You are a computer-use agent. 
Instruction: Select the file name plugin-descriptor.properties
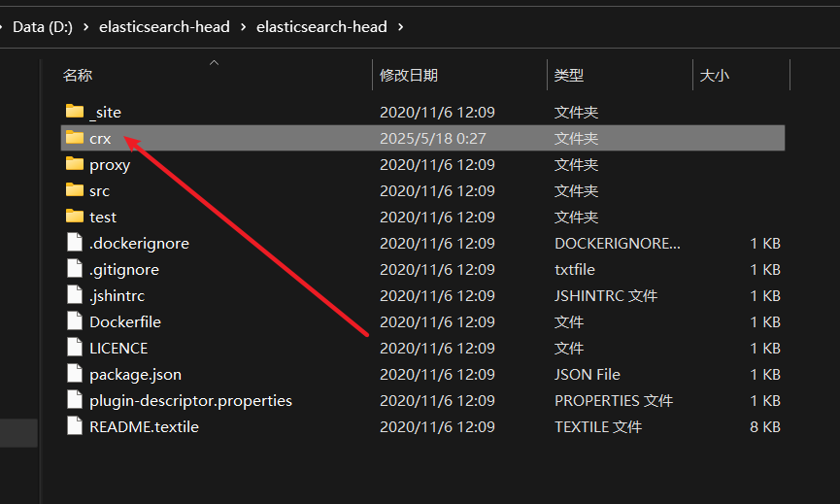[x=190, y=401]
